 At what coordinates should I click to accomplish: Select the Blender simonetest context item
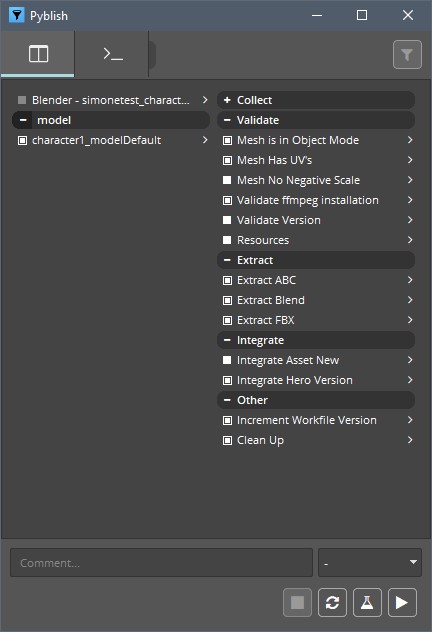[111, 100]
